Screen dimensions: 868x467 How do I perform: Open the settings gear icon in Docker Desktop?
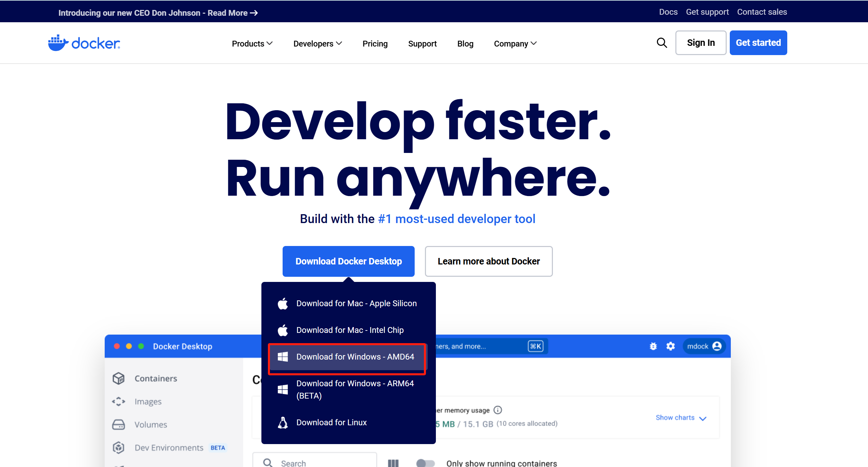[x=671, y=346]
